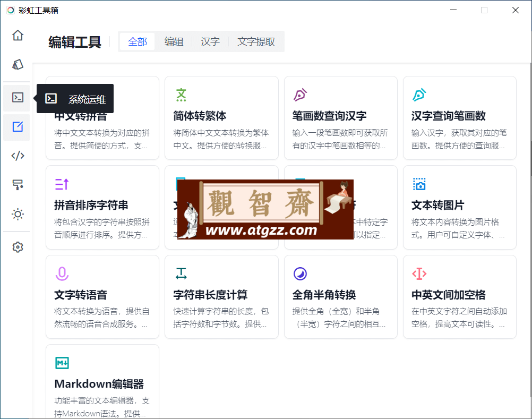
Task: Open the paint roller sidebar icon
Action: (18, 185)
